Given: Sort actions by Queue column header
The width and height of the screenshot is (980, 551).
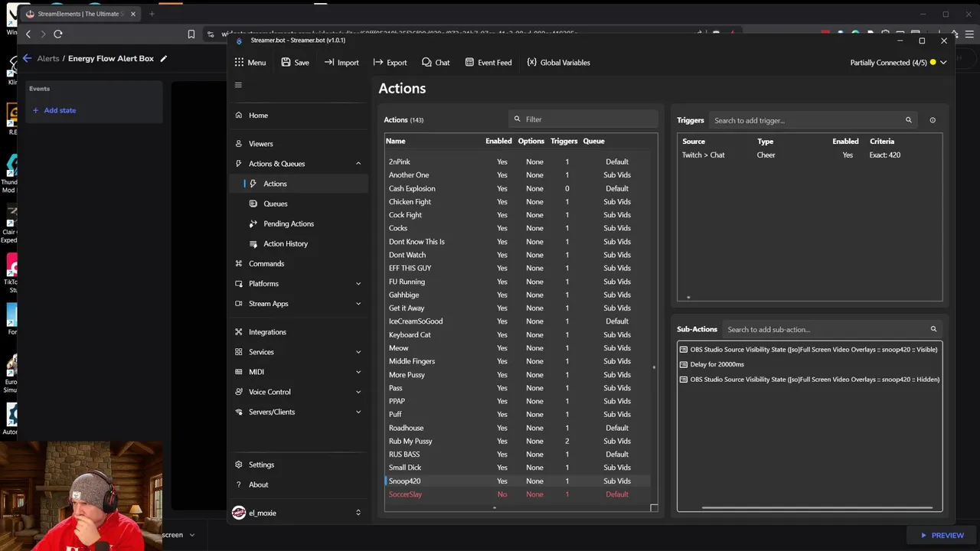Looking at the screenshot, I should point(593,141).
